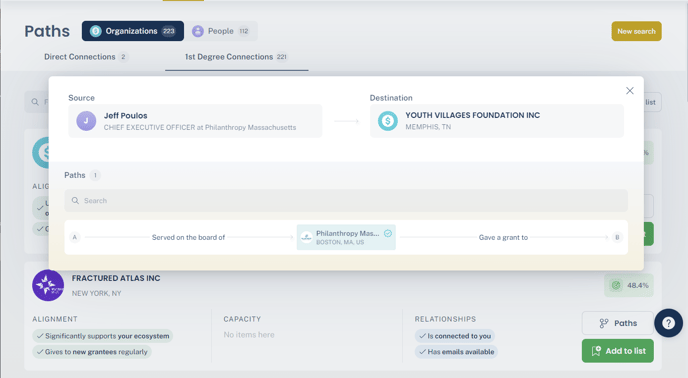Select the 1st Degree Connections tab
Image resolution: width=688 pixels, height=378 pixels.
point(236,57)
